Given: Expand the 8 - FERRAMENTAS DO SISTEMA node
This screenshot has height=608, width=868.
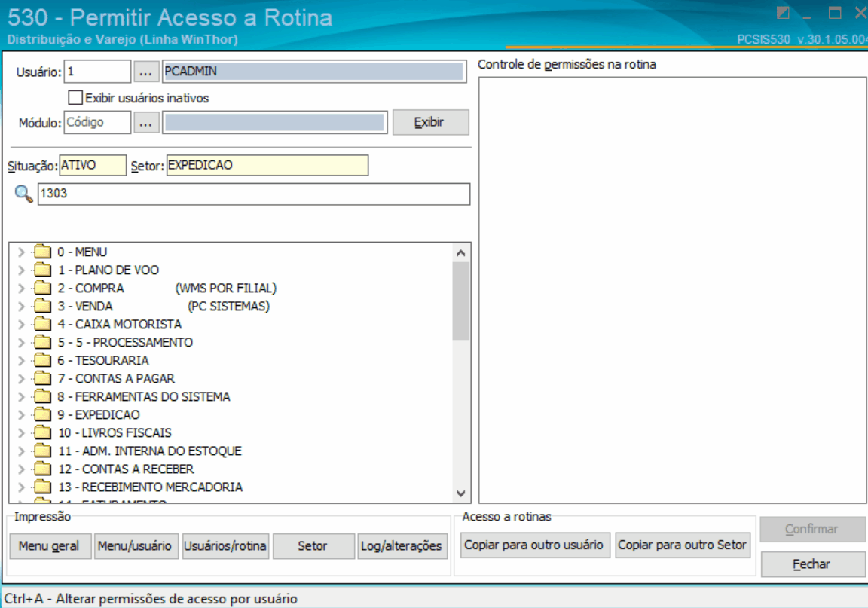Looking at the screenshot, I should [21, 396].
